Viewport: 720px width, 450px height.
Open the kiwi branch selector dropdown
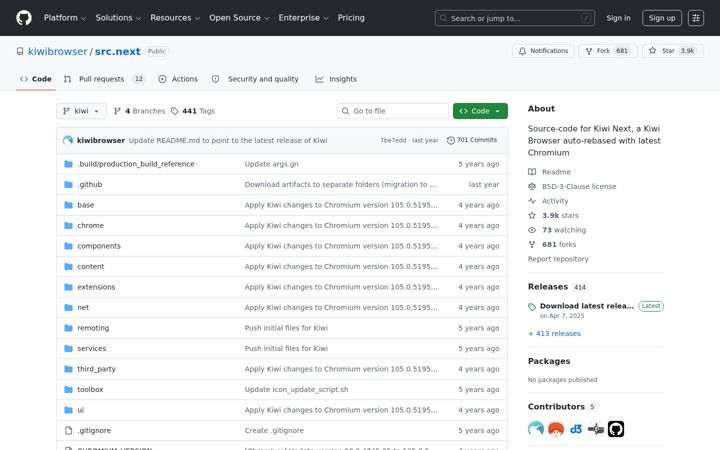point(81,111)
